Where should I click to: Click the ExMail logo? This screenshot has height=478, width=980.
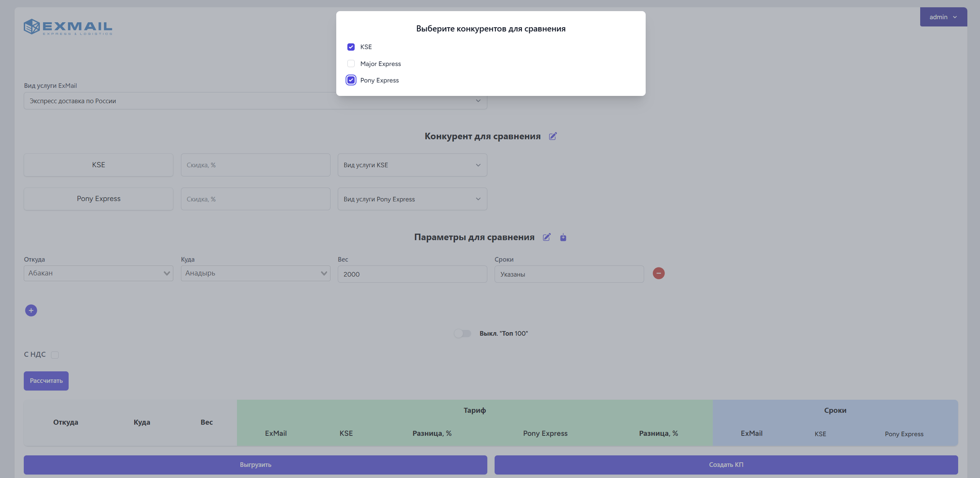pyautogui.click(x=68, y=27)
